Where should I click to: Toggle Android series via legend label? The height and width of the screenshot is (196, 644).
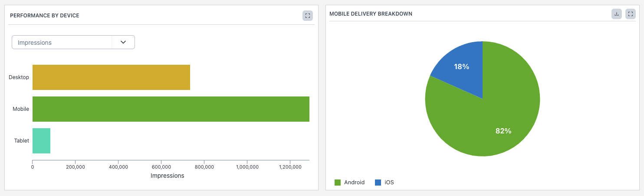tap(354, 183)
